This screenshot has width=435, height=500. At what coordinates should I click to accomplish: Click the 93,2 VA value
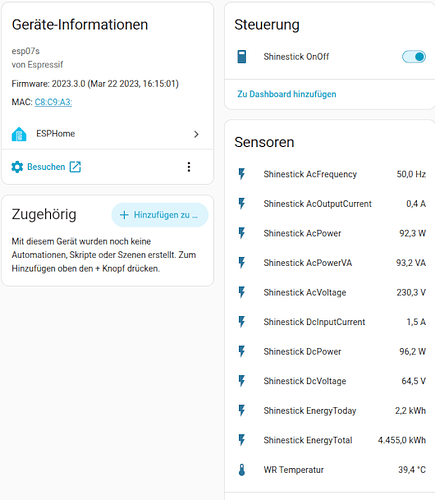(411, 263)
